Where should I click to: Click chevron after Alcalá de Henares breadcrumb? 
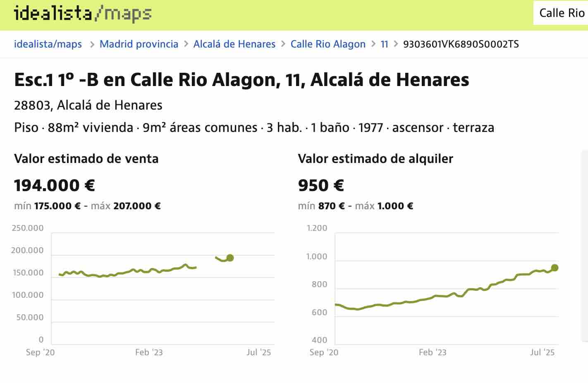[x=283, y=44]
